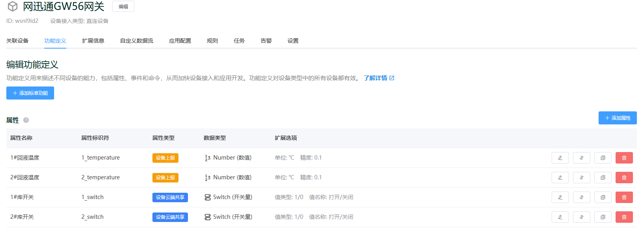Viewport: 644px width, 235px height.
Task: Click the 添加属性 button
Action: [x=617, y=118]
